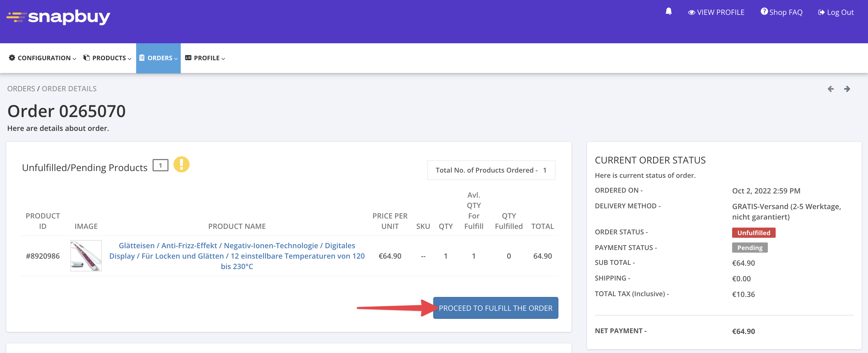Viewport: 868px width, 353px height.
Task: Click the hair straightener product thumbnail
Action: point(86,256)
